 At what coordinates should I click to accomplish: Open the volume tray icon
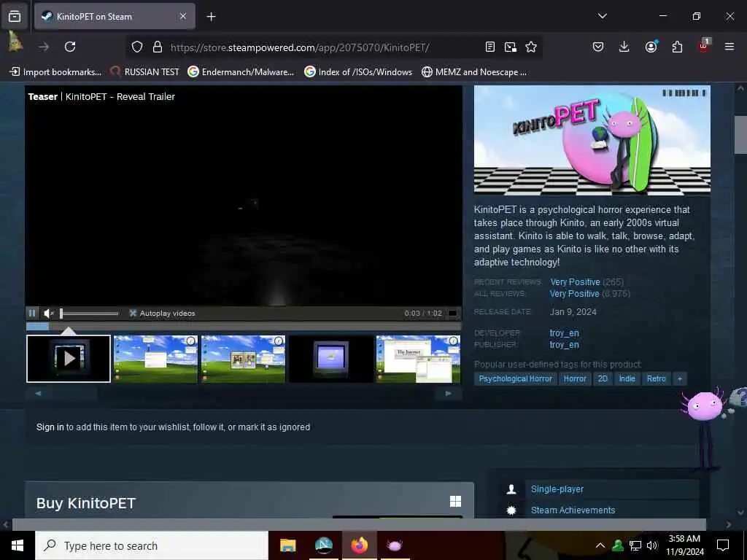pyautogui.click(x=651, y=545)
